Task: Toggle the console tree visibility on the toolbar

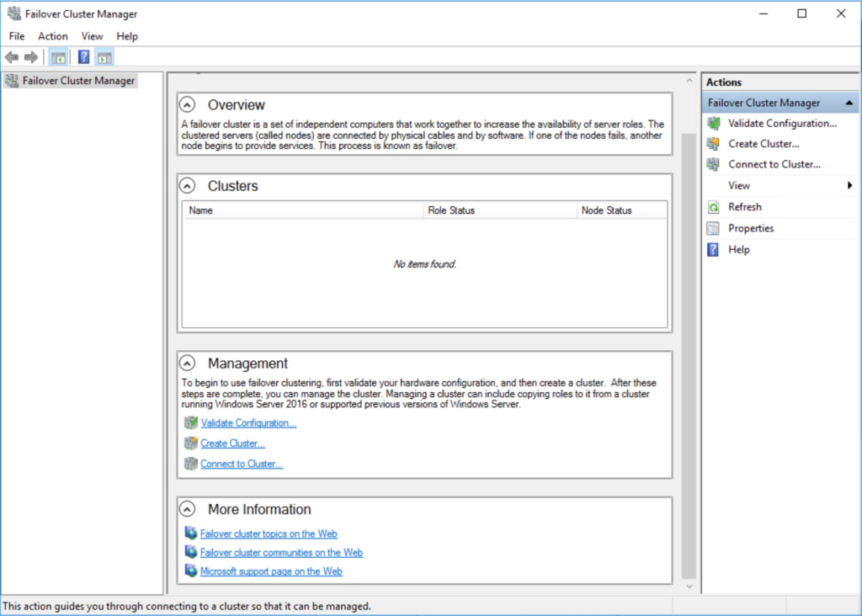Action: (x=58, y=56)
